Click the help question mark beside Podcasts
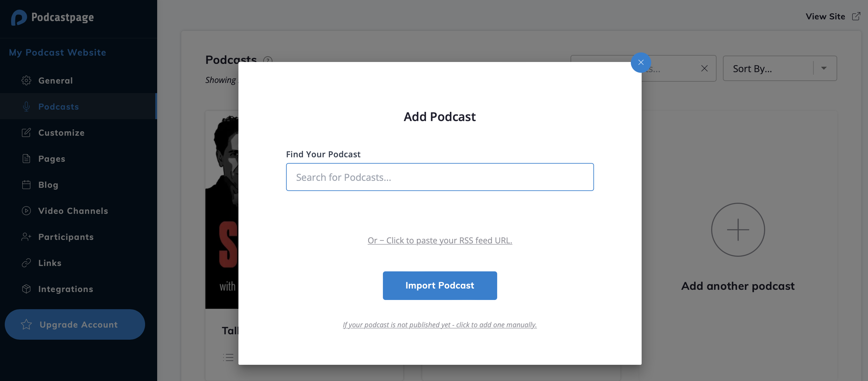868x381 pixels. click(x=268, y=60)
